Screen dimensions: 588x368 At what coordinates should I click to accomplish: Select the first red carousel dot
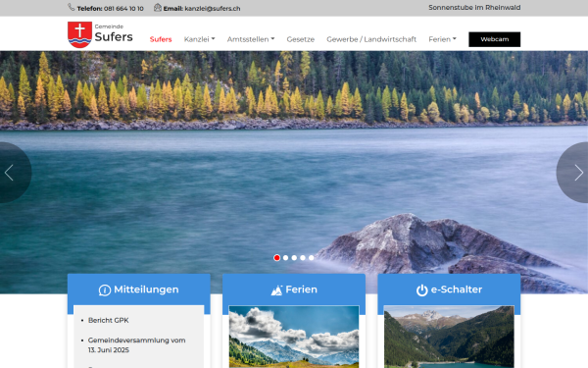(x=276, y=257)
